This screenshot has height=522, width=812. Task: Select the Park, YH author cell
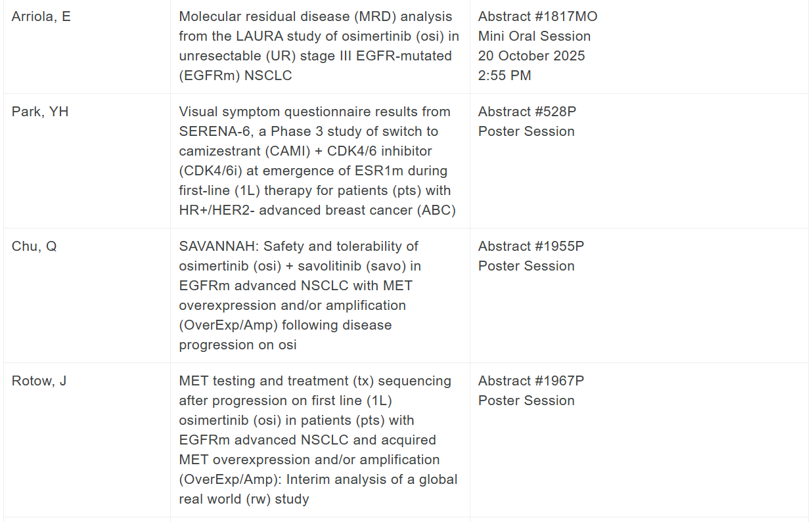pyautogui.click(x=40, y=112)
